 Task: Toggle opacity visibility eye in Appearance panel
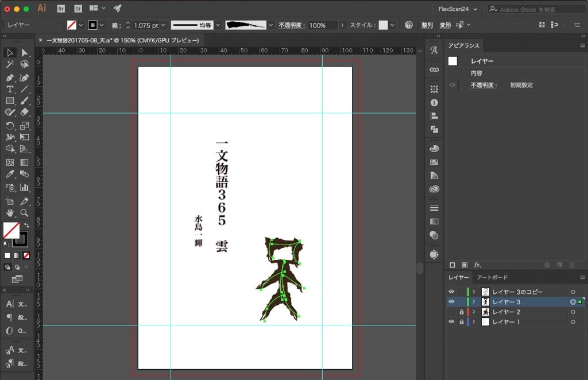pyautogui.click(x=452, y=85)
